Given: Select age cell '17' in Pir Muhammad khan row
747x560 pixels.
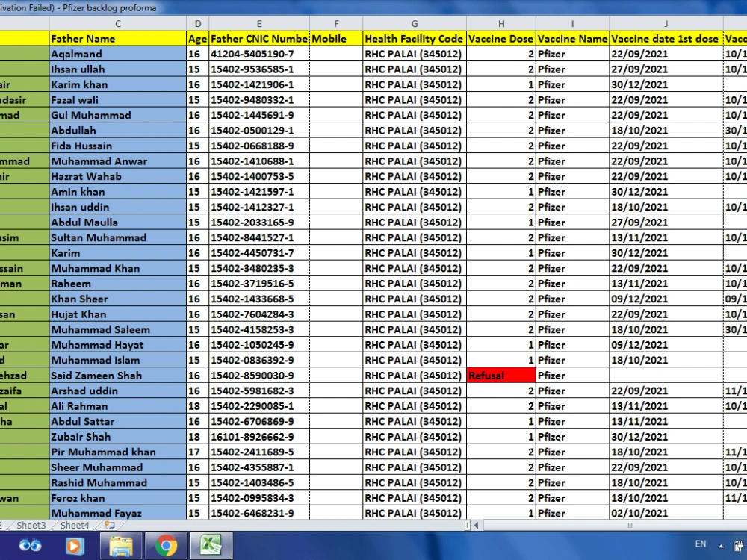Looking at the screenshot, I should (x=198, y=452).
